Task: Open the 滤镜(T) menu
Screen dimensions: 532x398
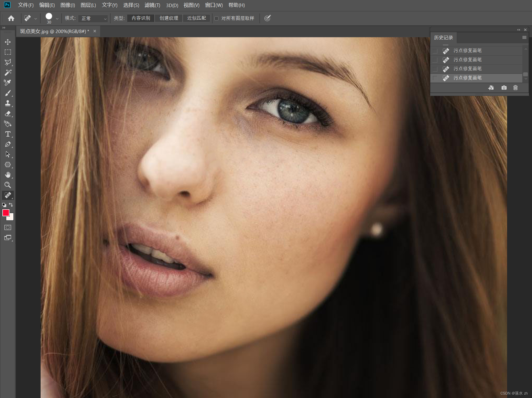Action: coord(152,5)
